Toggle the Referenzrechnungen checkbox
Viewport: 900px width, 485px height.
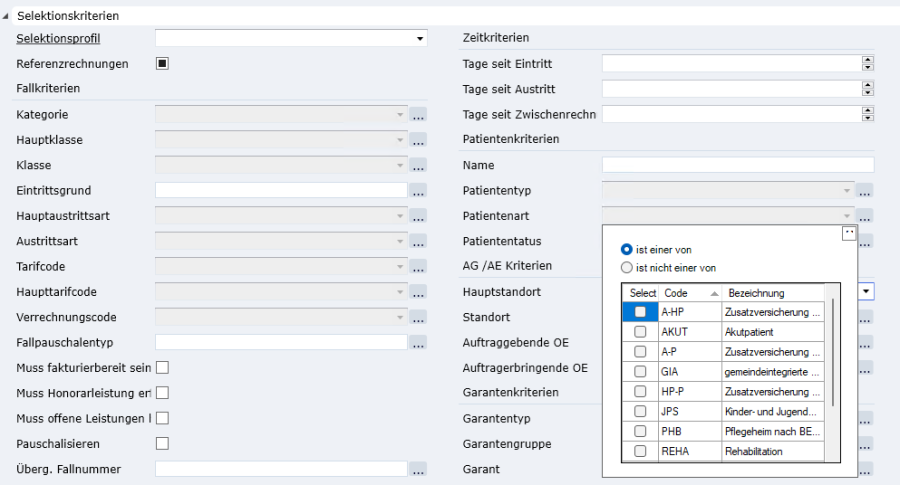pos(162,64)
